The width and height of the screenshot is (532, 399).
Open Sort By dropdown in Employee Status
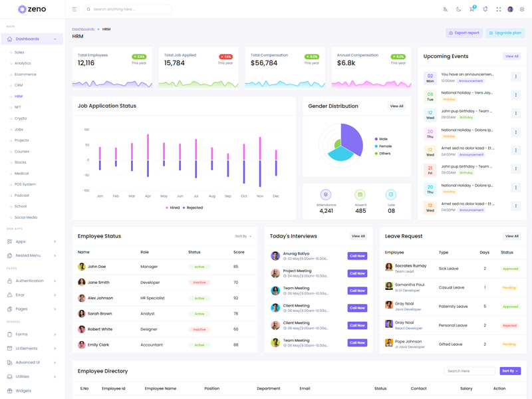tap(243, 236)
